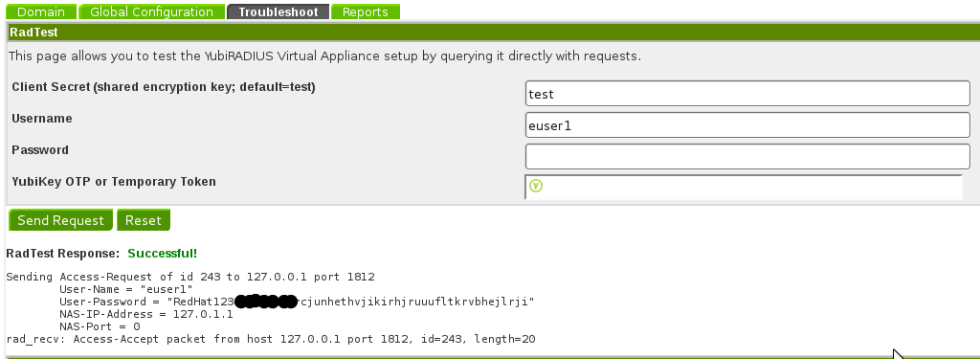Click the blacked-out part of the password

click(266, 303)
